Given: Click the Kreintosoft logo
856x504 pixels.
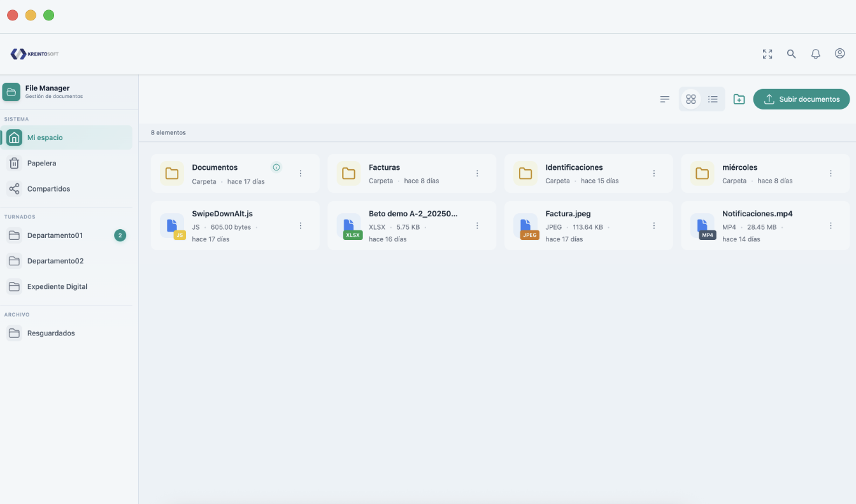Looking at the screenshot, I should (34, 54).
